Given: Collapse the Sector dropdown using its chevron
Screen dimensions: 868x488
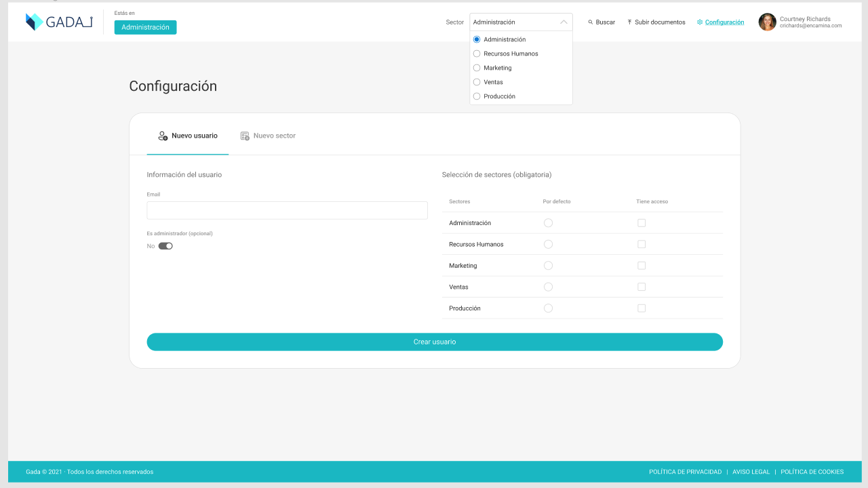Looking at the screenshot, I should pos(564,22).
